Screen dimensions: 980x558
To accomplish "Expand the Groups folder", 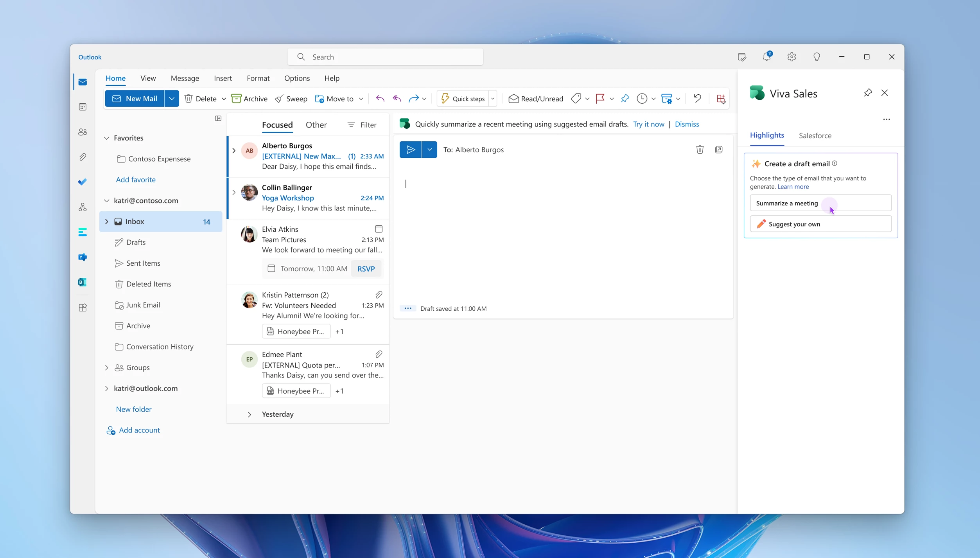I will [x=106, y=367].
